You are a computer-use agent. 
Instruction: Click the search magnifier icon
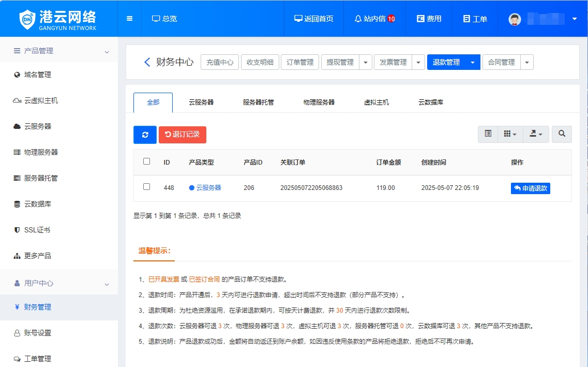pos(562,134)
